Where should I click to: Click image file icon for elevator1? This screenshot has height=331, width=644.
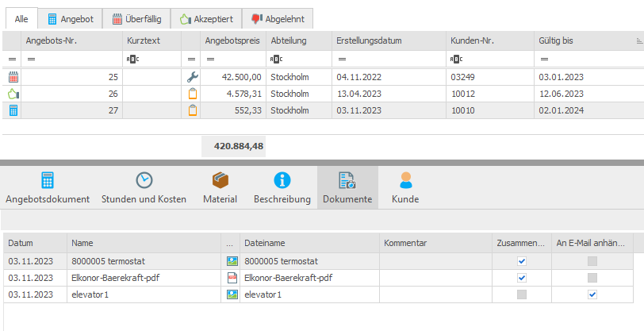click(232, 294)
